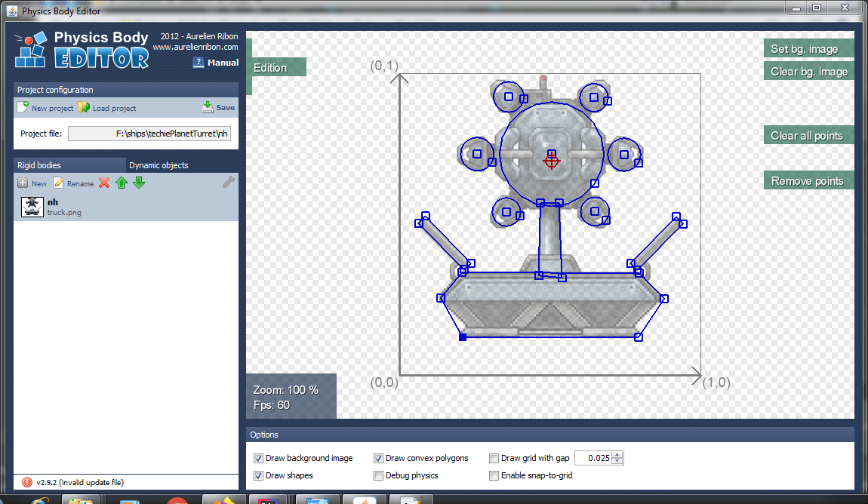Open the Load project folder icon
Screen dimensions: 868x504
pyautogui.click(x=84, y=107)
